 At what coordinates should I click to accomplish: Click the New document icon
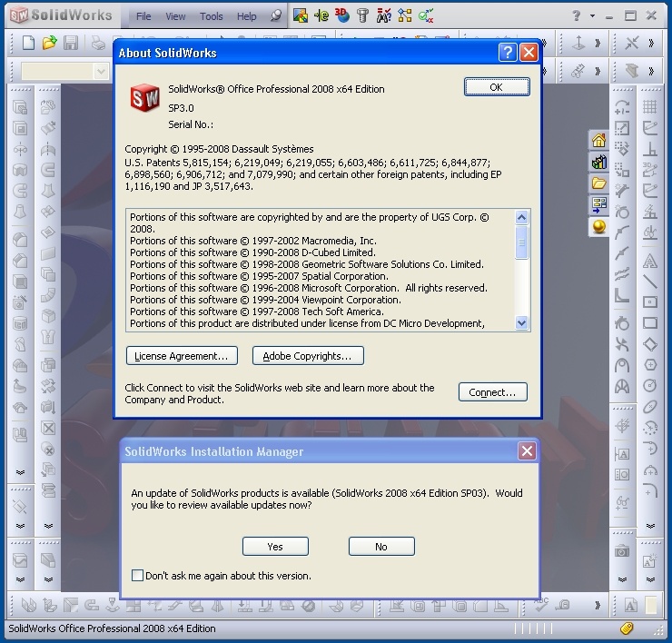pyautogui.click(x=28, y=43)
